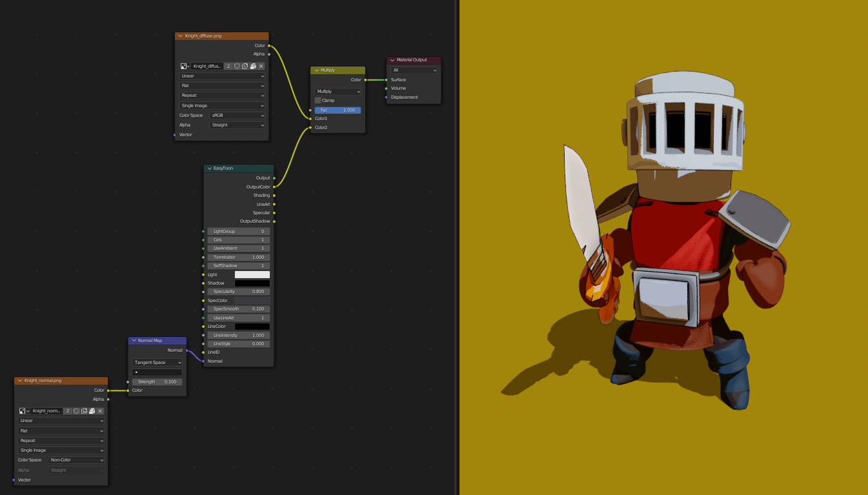Open the image browse icon in Knight_diffuse.png node

pyautogui.click(x=185, y=66)
